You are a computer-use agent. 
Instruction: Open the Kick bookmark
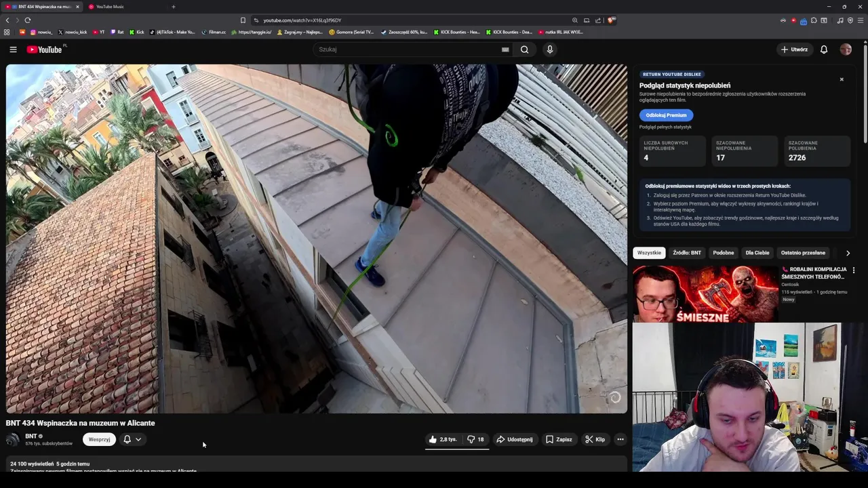(x=136, y=32)
